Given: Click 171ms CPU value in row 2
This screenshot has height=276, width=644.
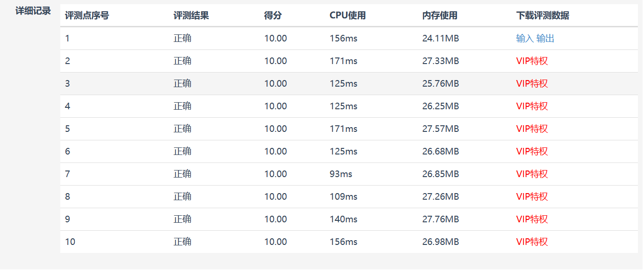Looking at the screenshot, I should point(344,61).
